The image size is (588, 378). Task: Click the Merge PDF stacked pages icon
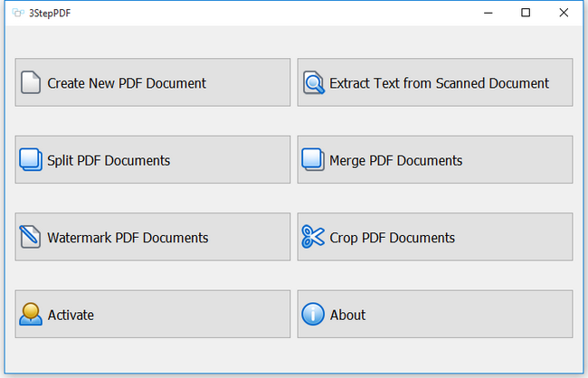pyautogui.click(x=313, y=160)
